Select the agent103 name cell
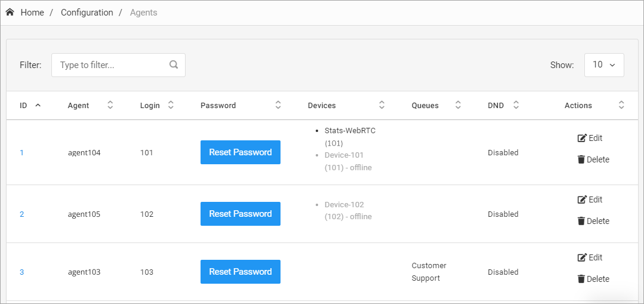 pyautogui.click(x=84, y=272)
